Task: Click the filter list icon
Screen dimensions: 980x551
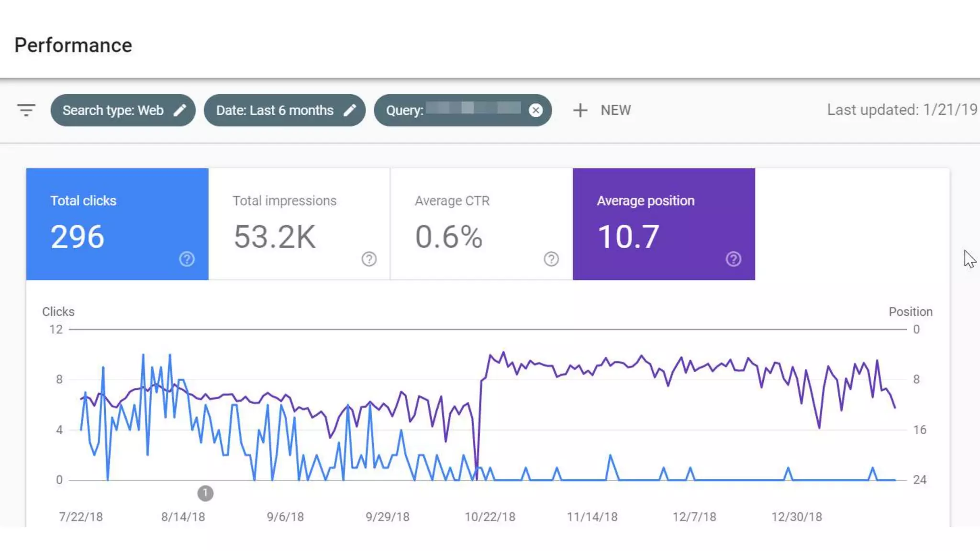Action: tap(26, 110)
